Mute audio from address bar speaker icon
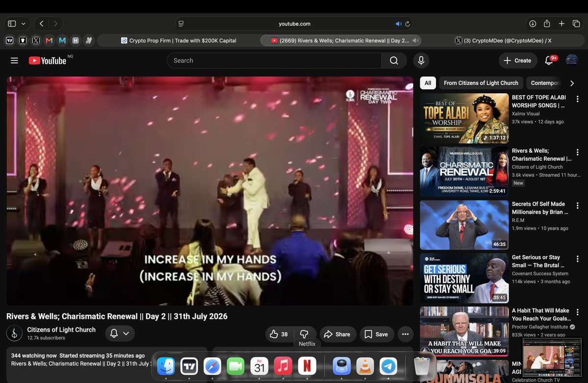 [x=398, y=24]
